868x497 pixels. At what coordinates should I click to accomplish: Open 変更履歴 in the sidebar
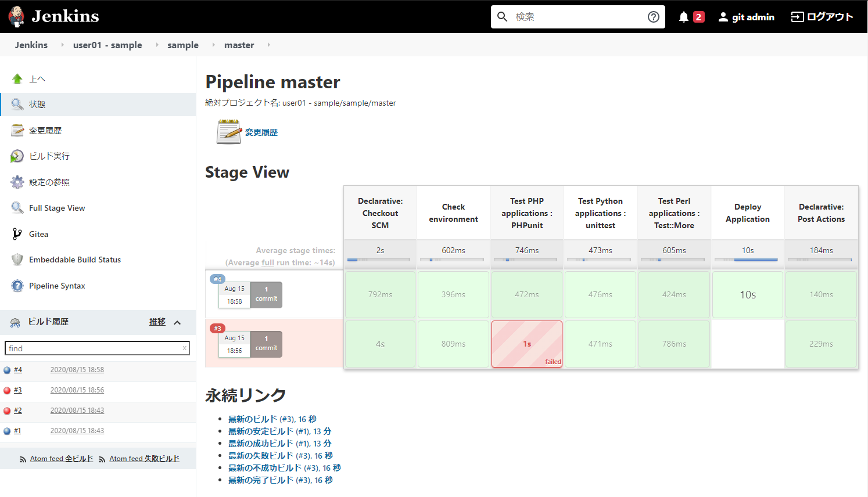point(45,131)
